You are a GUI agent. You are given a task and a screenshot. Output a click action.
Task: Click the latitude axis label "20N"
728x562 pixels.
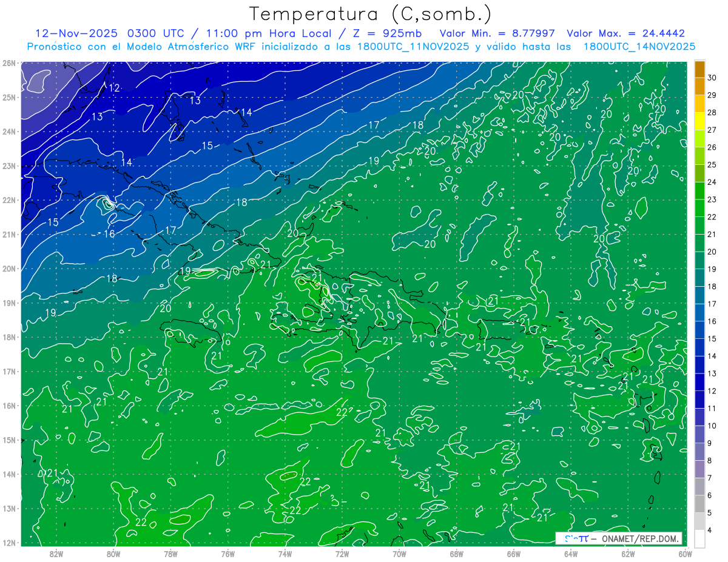pyautogui.click(x=9, y=269)
